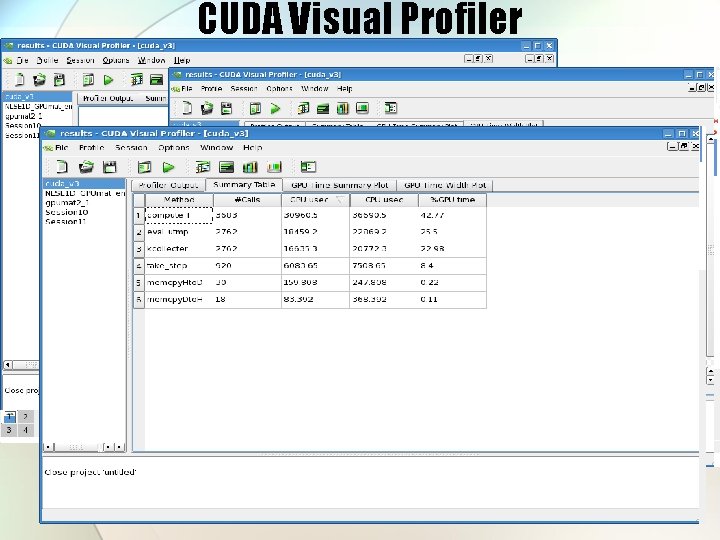Click the green height plot icon, front window toolbar
The image size is (720, 540).
274,167
